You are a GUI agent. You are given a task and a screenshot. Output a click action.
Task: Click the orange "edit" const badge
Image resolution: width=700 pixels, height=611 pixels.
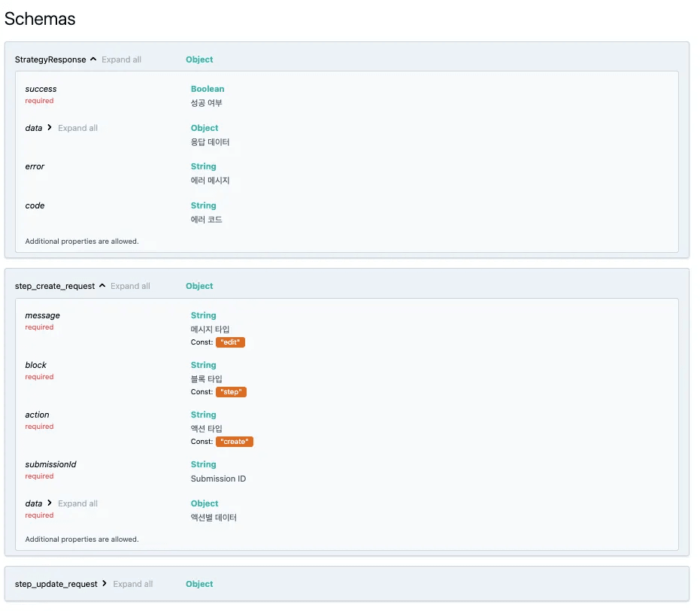pyautogui.click(x=230, y=342)
